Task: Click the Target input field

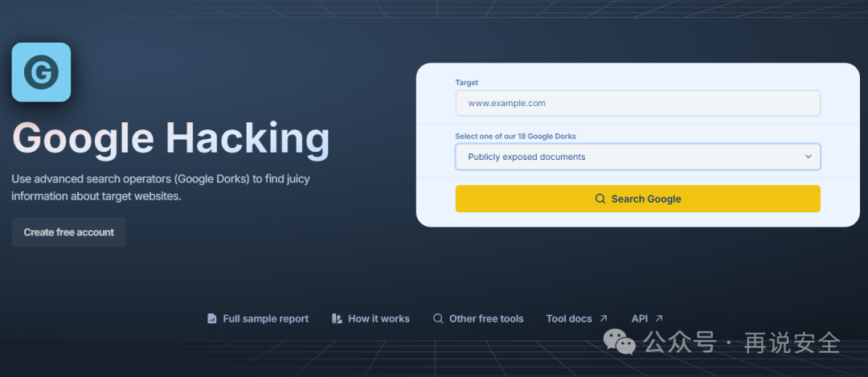Action: 637,103
